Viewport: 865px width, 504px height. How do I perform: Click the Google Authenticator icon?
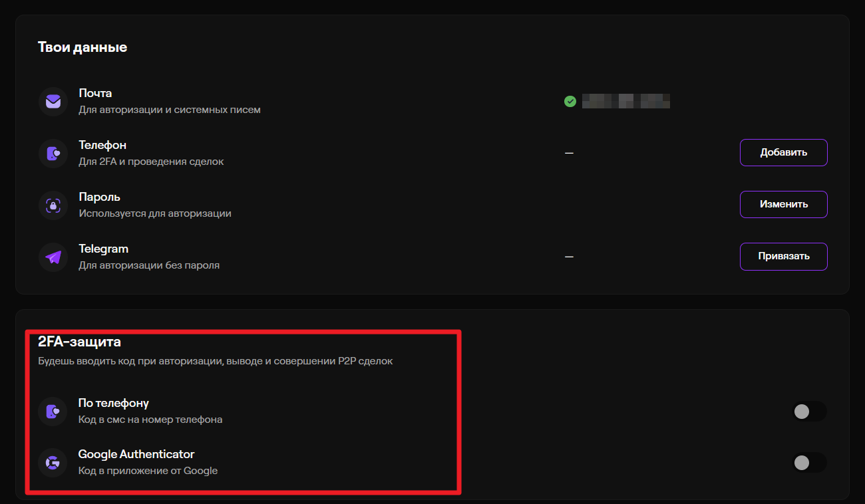[x=53, y=463]
